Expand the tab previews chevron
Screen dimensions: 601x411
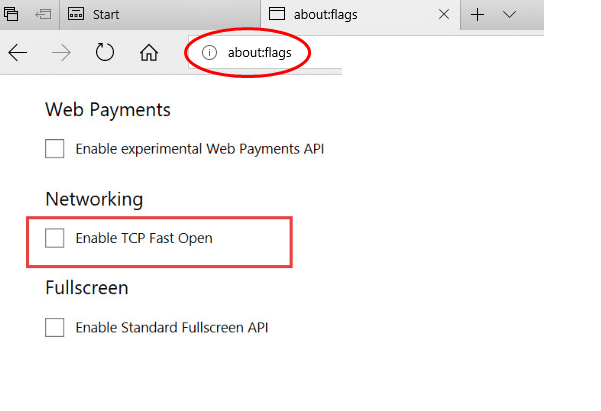pos(509,15)
